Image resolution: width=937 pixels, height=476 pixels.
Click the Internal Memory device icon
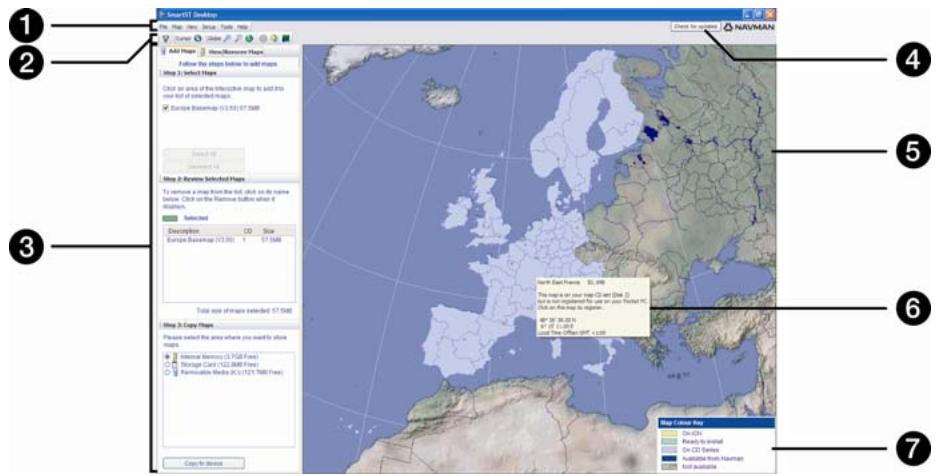[175, 357]
